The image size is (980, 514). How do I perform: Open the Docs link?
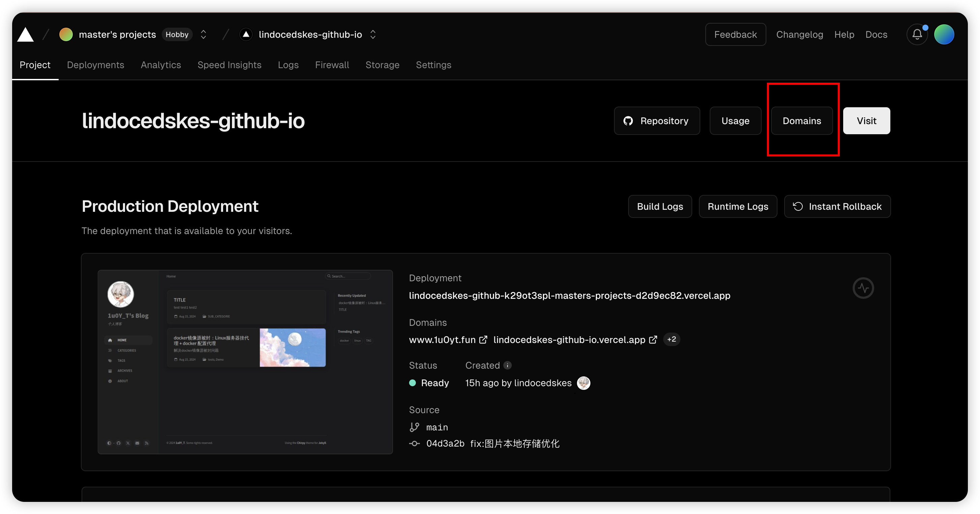tap(876, 35)
